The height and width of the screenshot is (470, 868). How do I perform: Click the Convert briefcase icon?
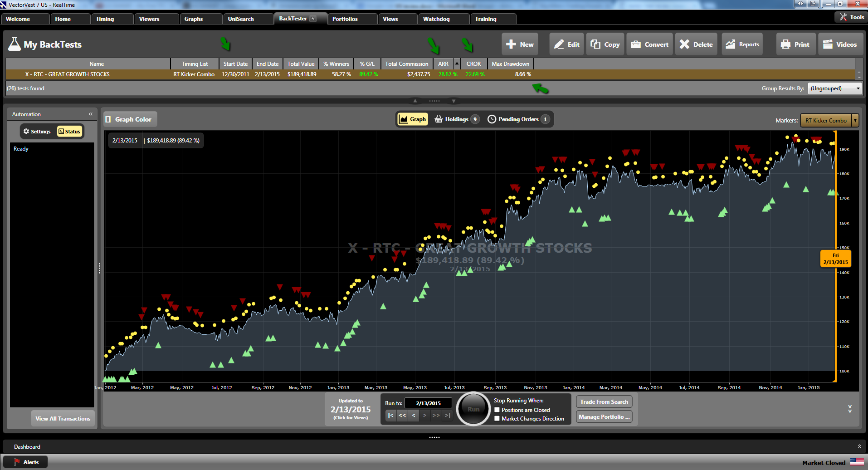pyautogui.click(x=636, y=44)
